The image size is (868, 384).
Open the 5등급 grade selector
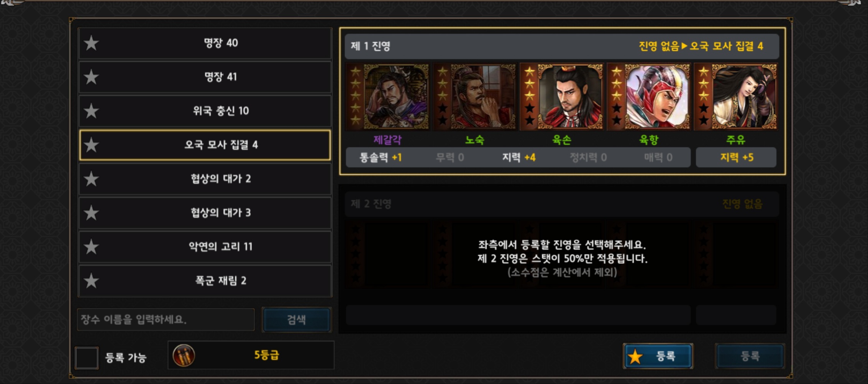tap(251, 355)
